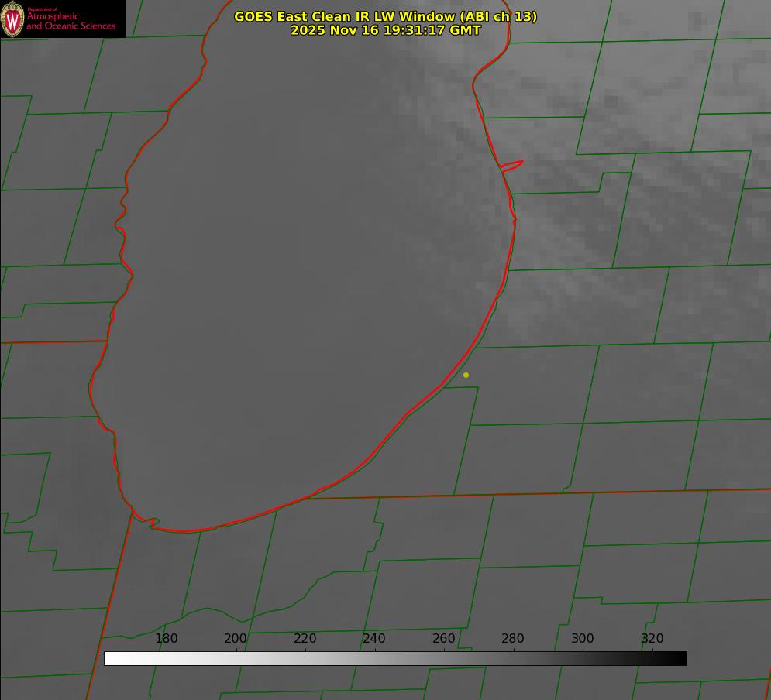Screen dimensions: 771x700
Task: Click the 320 label on the colorbar
Action: click(652, 638)
